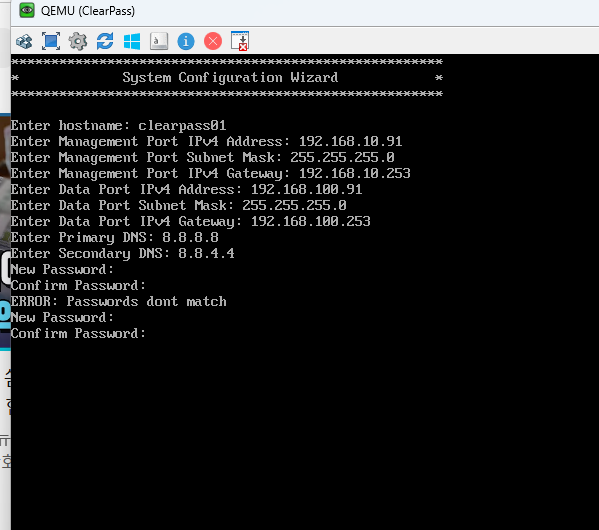Click the management gateway 192.168.10.253
The width and height of the screenshot is (599, 530).
coord(355,174)
